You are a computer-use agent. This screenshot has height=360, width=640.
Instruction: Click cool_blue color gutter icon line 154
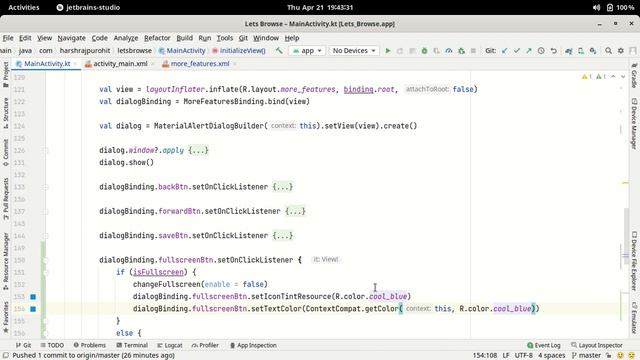click(x=33, y=309)
